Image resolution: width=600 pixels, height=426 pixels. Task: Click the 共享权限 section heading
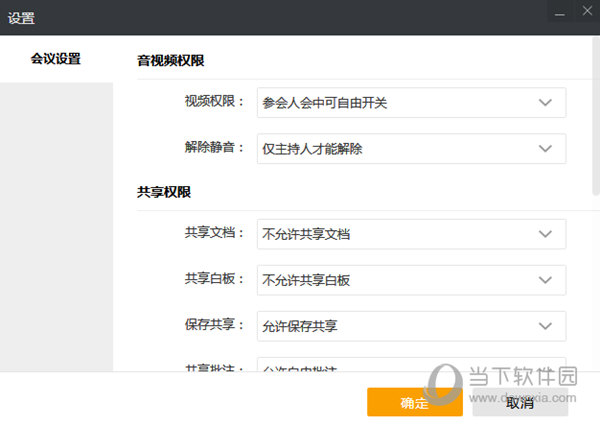click(164, 192)
